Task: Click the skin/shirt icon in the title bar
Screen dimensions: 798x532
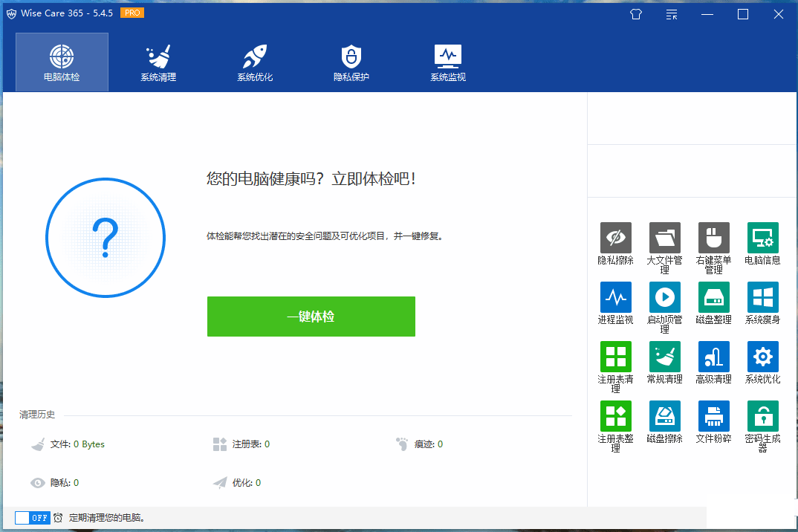Action: point(636,14)
